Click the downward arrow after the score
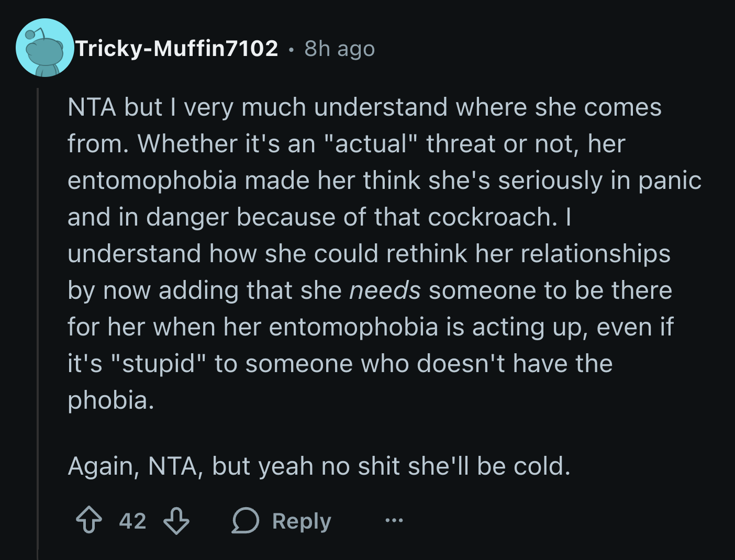The height and width of the screenshot is (560, 735). (176, 520)
